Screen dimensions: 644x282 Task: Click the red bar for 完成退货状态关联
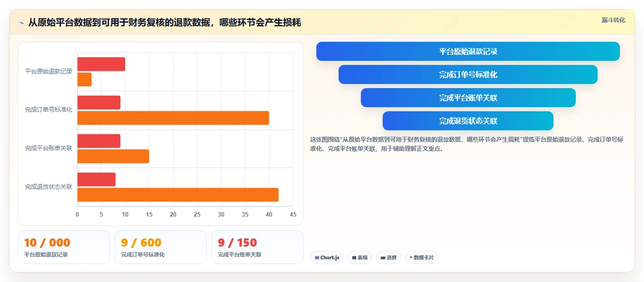pyautogui.click(x=96, y=179)
